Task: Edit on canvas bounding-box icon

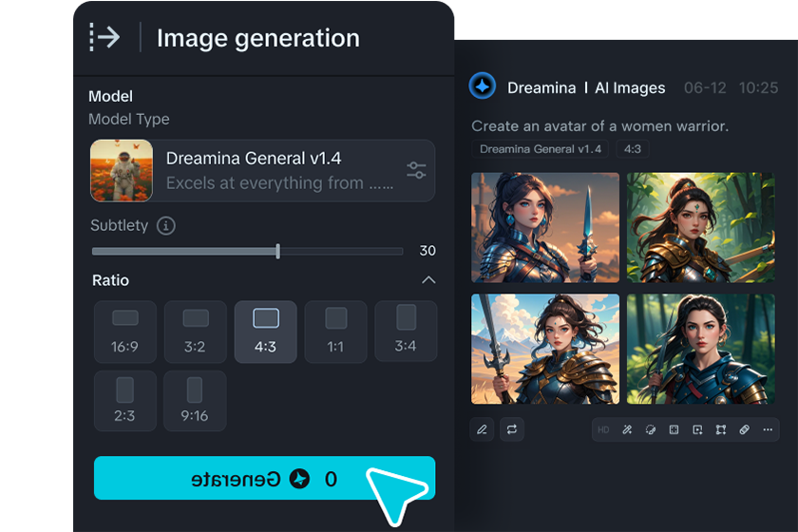Action: (721, 429)
